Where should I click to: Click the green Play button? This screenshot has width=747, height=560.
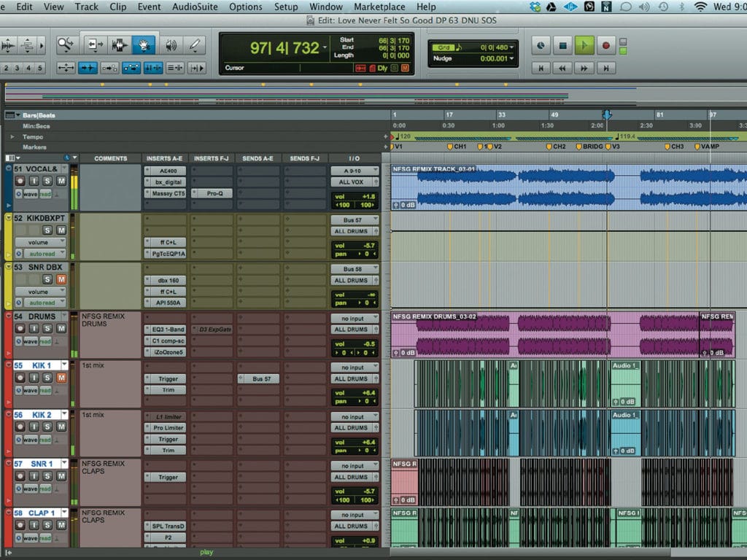click(584, 46)
